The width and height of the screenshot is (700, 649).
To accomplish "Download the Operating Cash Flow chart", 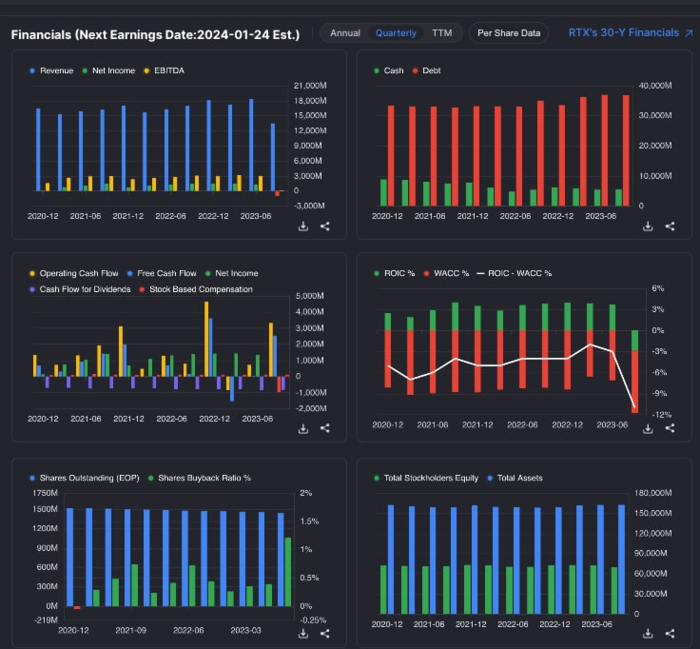I will [303, 428].
